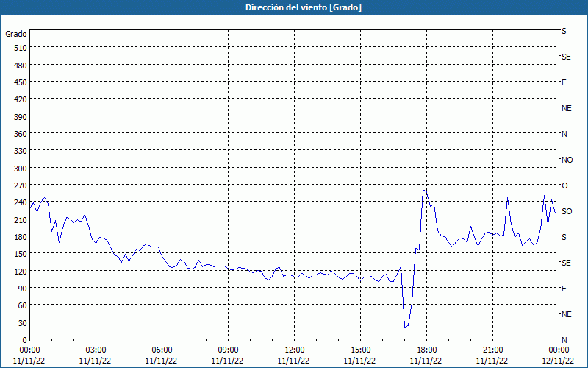Click the 'NO' compass direction label
Image resolution: width=588 pixels, height=368 pixels.
click(x=567, y=160)
